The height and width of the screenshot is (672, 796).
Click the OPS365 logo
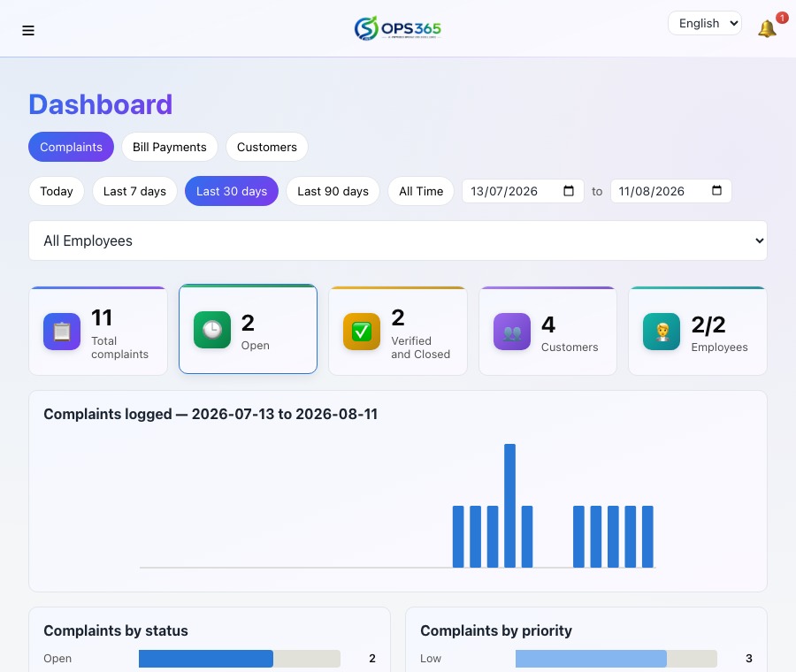point(397,28)
